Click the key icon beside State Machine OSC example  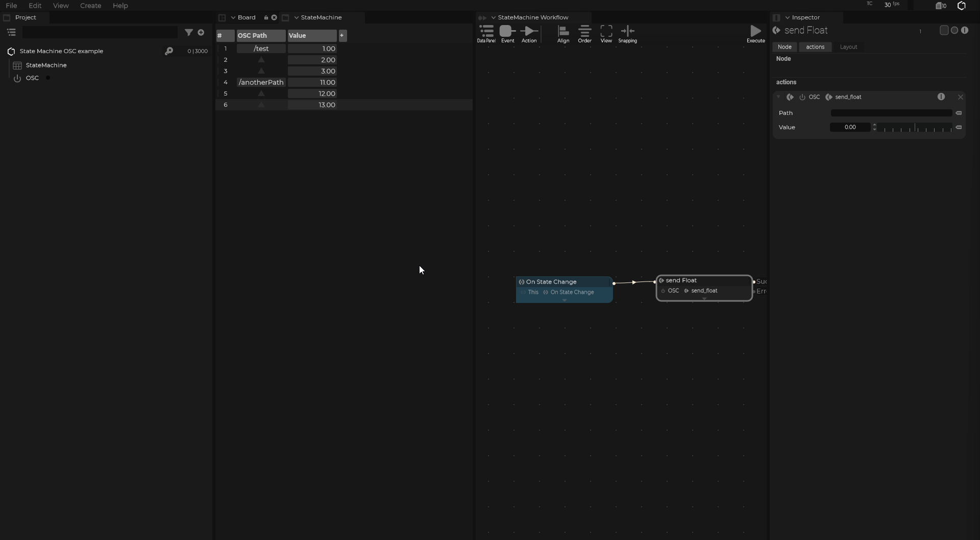tap(169, 51)
